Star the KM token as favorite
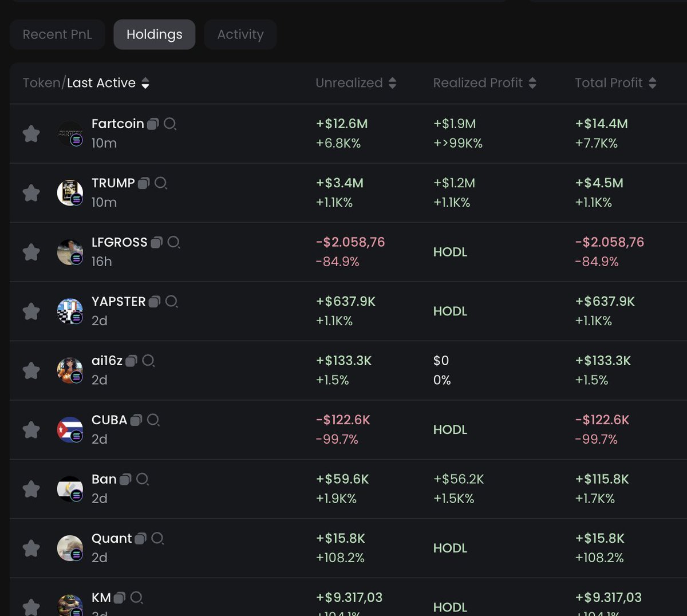 point(31,607)
